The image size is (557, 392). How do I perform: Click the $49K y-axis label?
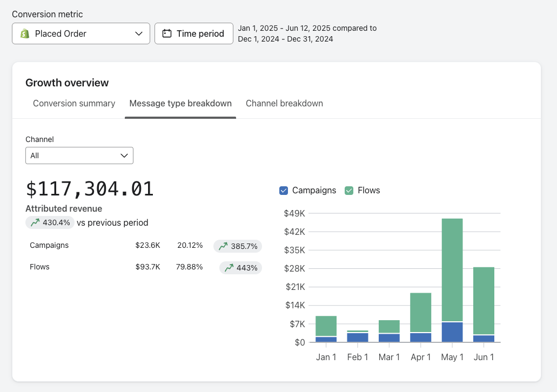(x=294, y=213)
